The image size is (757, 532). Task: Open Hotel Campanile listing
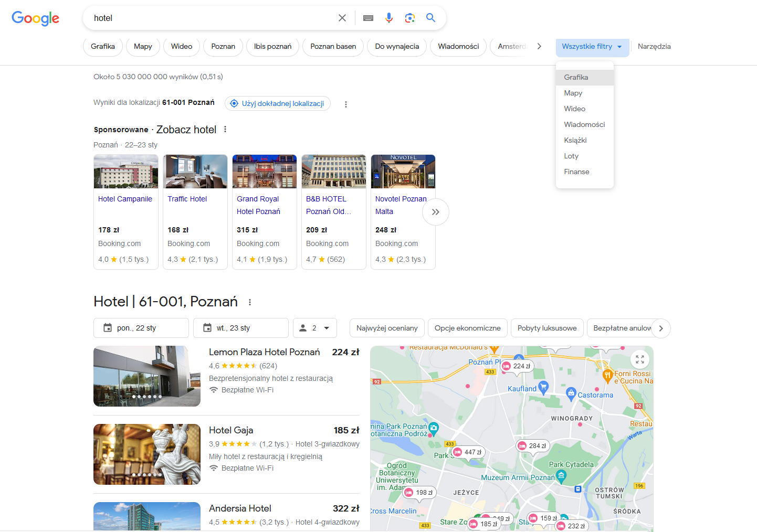125,199
